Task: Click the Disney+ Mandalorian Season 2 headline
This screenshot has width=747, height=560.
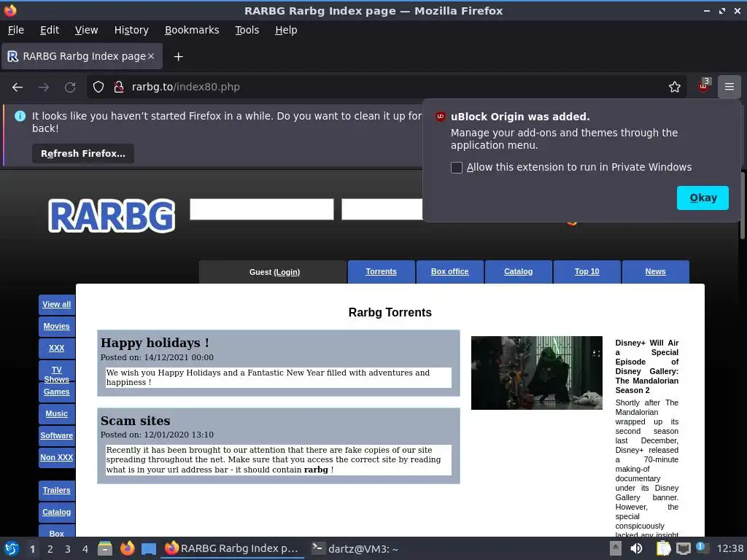Action: (647, 367)
